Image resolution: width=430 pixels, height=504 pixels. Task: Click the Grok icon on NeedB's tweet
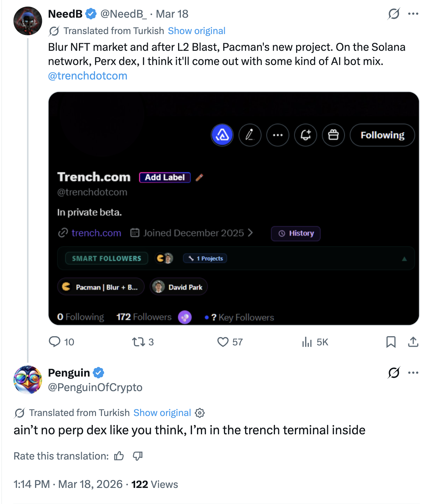[x=394, y=14]
